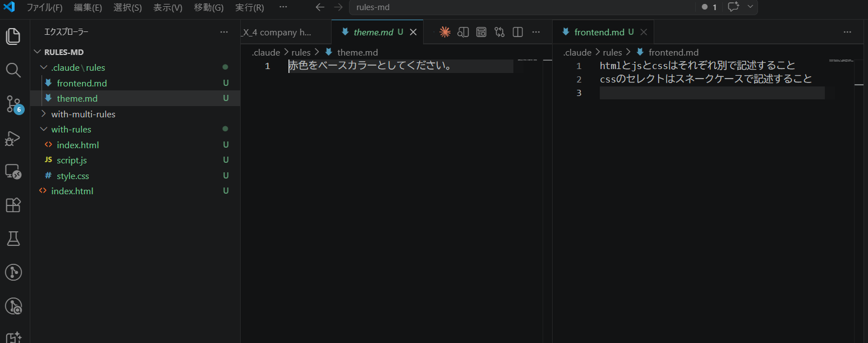Collapse the with-rules folder
The width and height of the screenshot is (868, 343).
44,129
